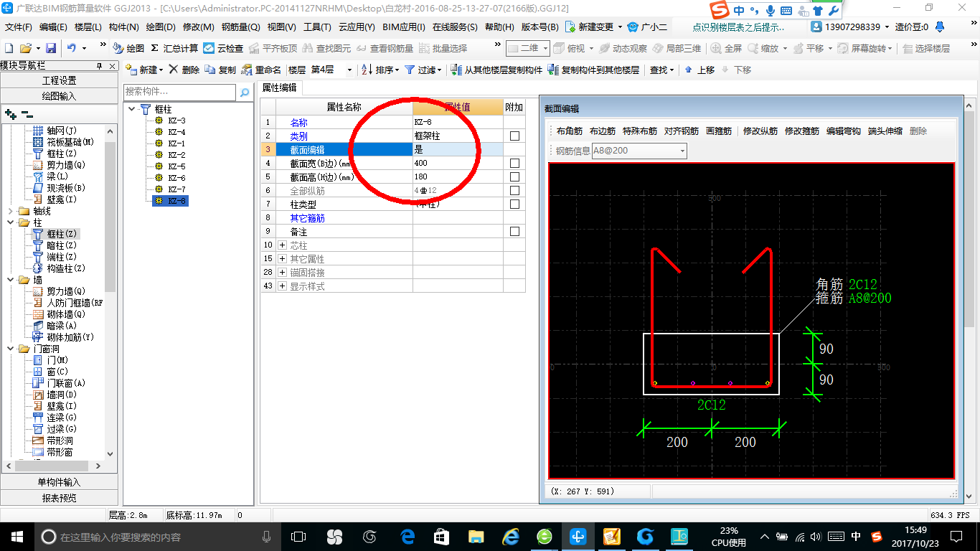Click 重命名 rename icon
This screenshot has width=980, height=551.
[x=247, y=70]
